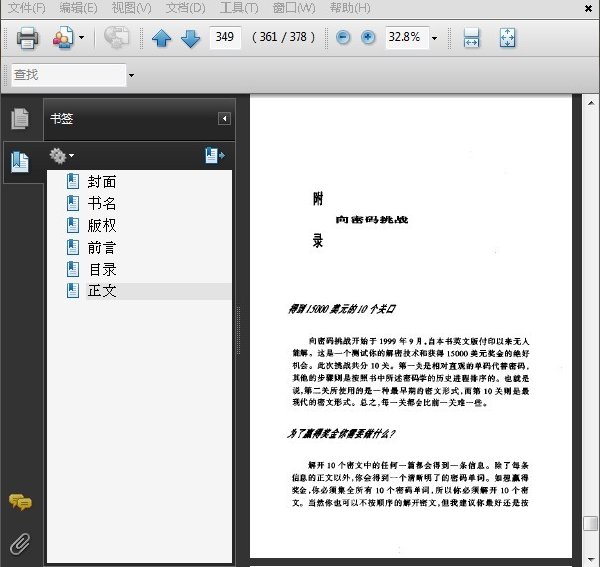Image resolution: width=600 pixels, height=567 pixels.
Task: Click the heading 得到15000美元的10个关口
Action: coord(342,309)
